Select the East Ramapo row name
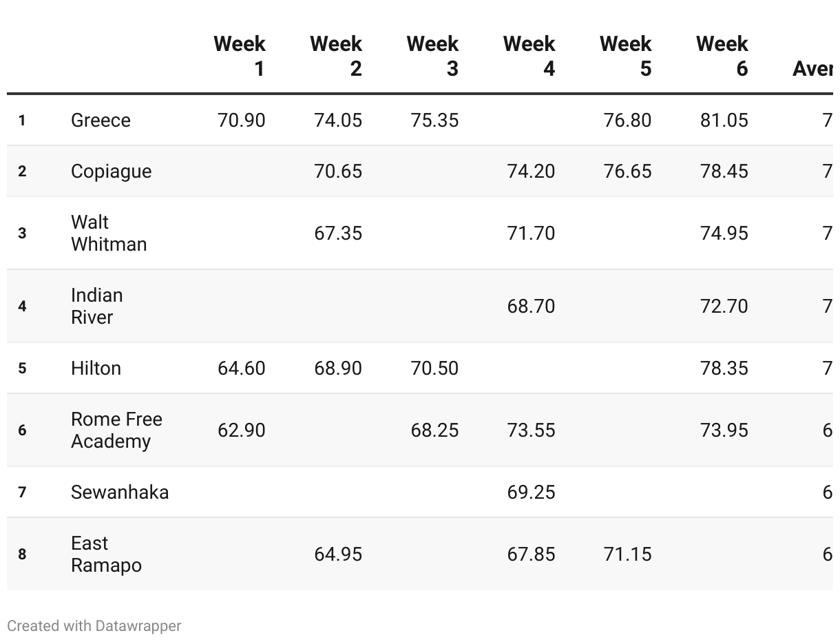Screen dimensions: 840x642 106,554
